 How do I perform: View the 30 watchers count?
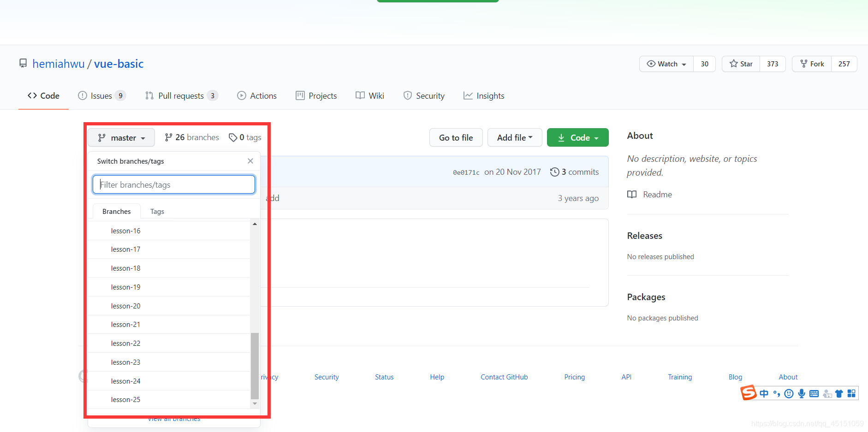[704, 64]
